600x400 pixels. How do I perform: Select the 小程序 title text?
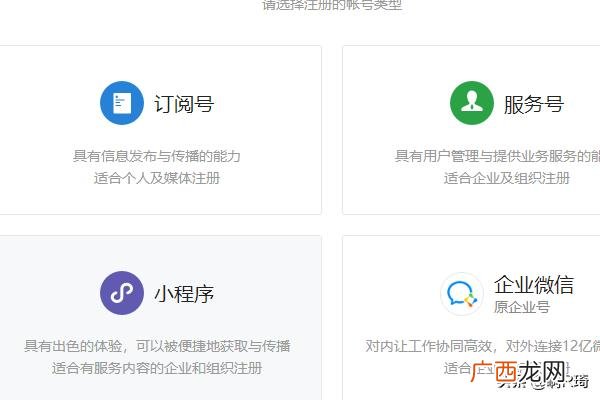(184, 294)
